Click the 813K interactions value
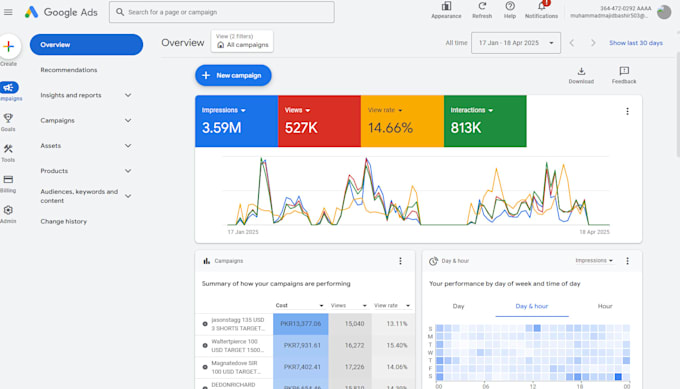Image resolution: width=680 pixels, height=389 pixels. (466, 128)
